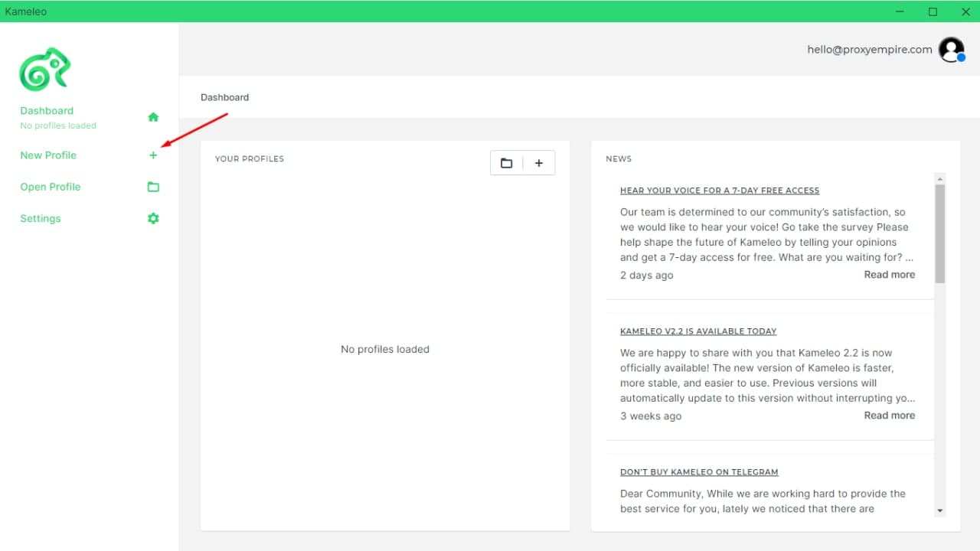Viewport: 980px width, 551px height.
Task: Click the folder icon beside Open Profile
Action: [x=153, y=187]
